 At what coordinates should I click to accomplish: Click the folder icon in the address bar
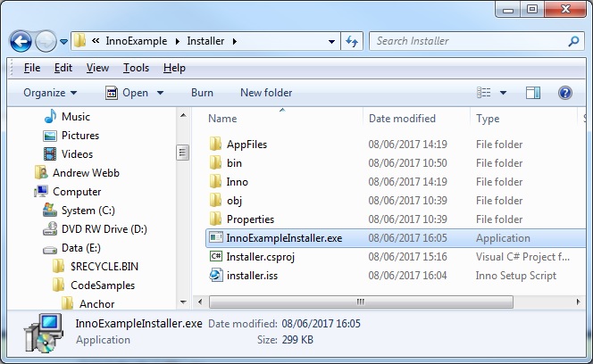click(x=79, y=41)
